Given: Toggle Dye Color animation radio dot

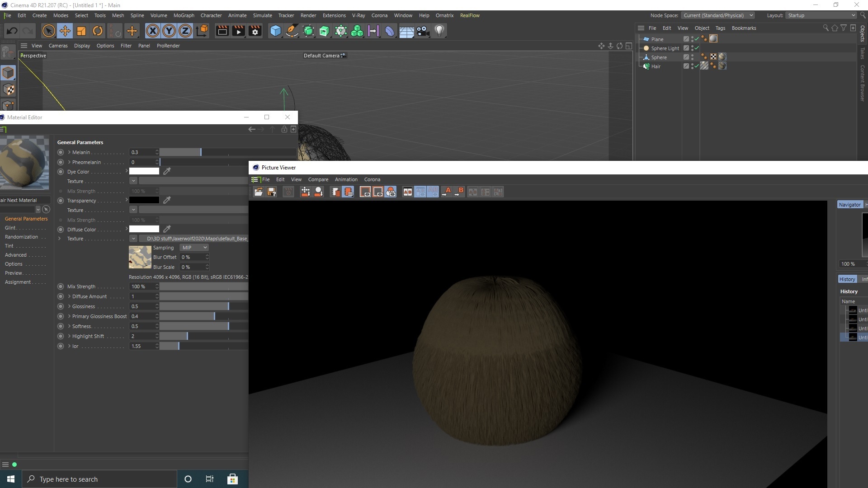Looking at the screenshot, I should (x=61, y=172).
